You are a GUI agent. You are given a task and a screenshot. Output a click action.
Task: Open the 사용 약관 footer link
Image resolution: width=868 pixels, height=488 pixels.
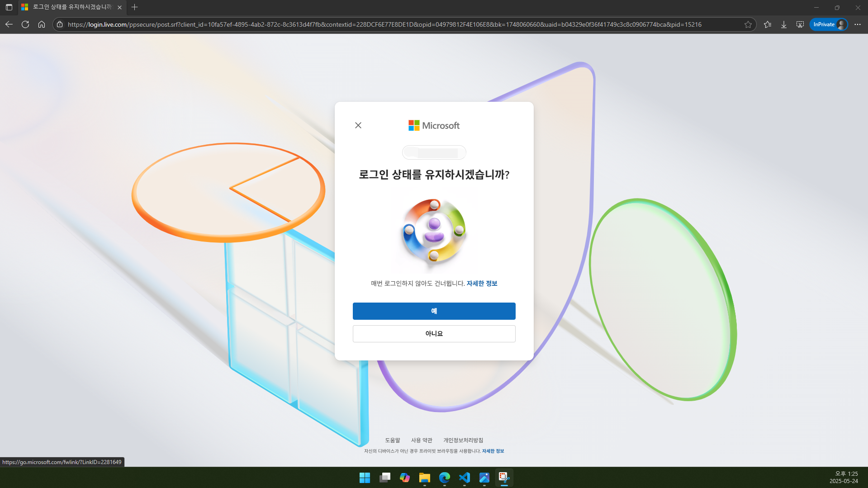(422, 440)
